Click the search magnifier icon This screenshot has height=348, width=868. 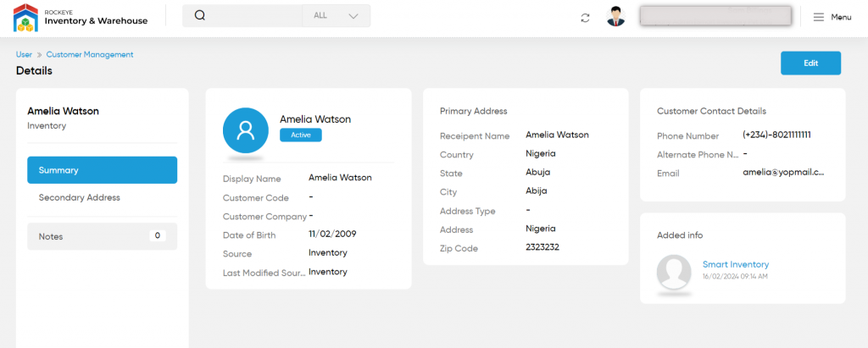tap(200, 15)
